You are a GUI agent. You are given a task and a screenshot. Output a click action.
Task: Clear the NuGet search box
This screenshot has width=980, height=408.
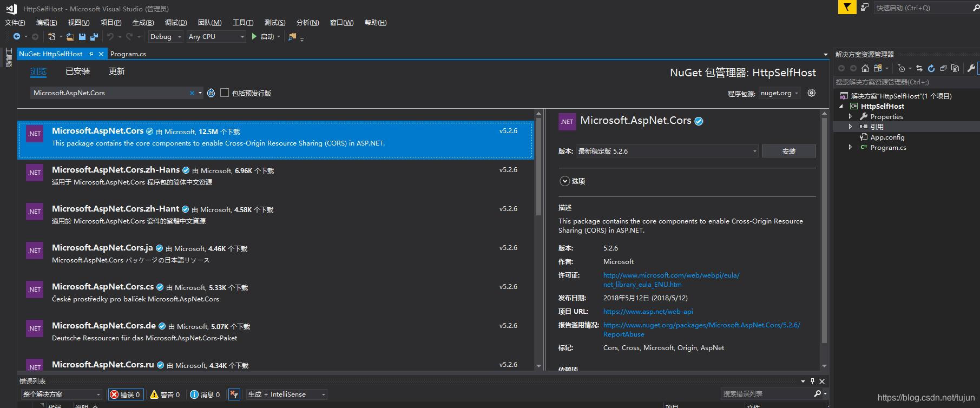(x=192, y=93)
